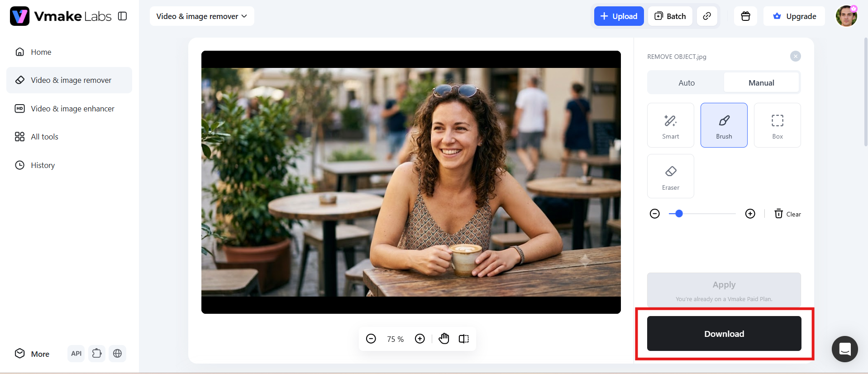Select the Box selection tool
The image size is (868, 374).
coord(777,125)
